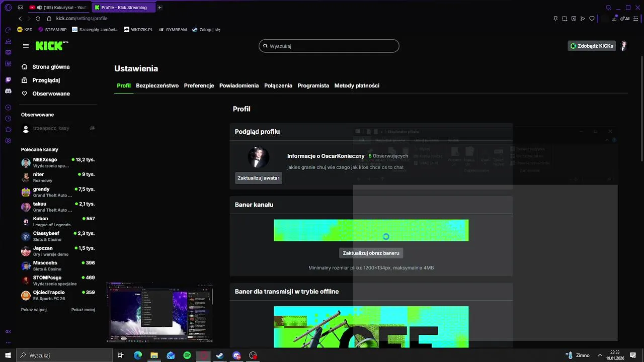This screenshot has height=362, width=644.
Task: Switch to the Metody płatności tab
Action: pos(357,85)
